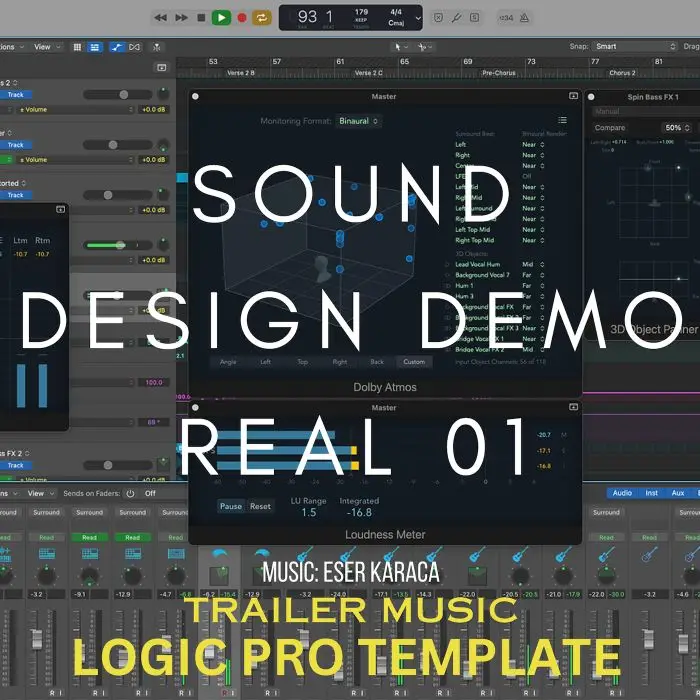
Task: Open the Binaural monitoring format dropdown
Action: 358,121
